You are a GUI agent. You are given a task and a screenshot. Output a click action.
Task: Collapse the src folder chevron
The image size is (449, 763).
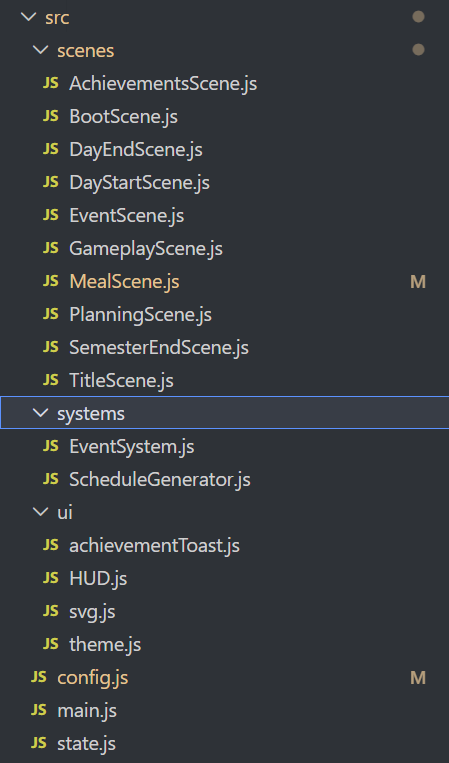click(28, 17)
